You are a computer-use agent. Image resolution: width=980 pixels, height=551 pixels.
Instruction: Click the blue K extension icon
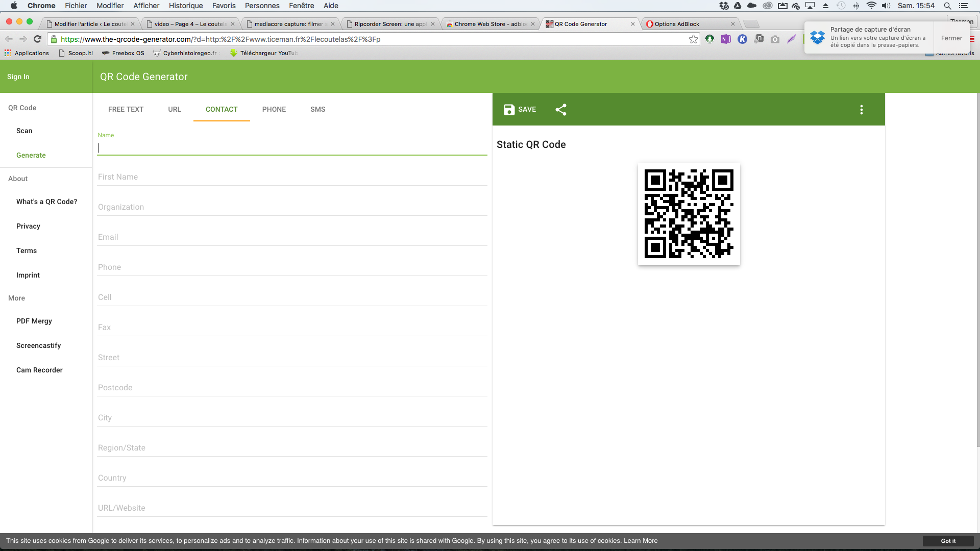pos(742,39)
